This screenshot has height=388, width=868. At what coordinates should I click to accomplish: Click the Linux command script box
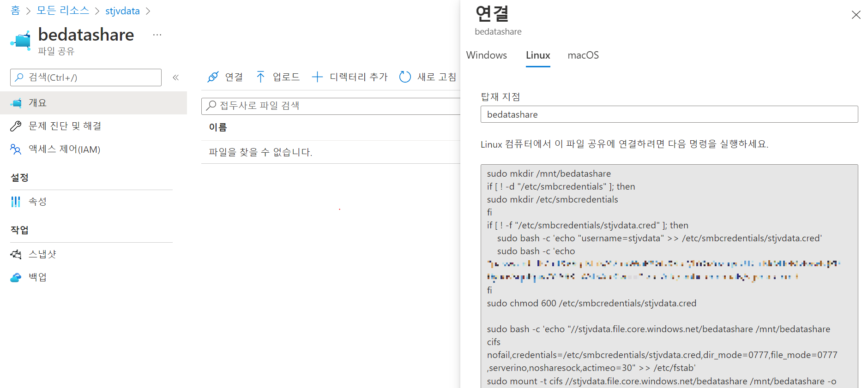(669, 276)
